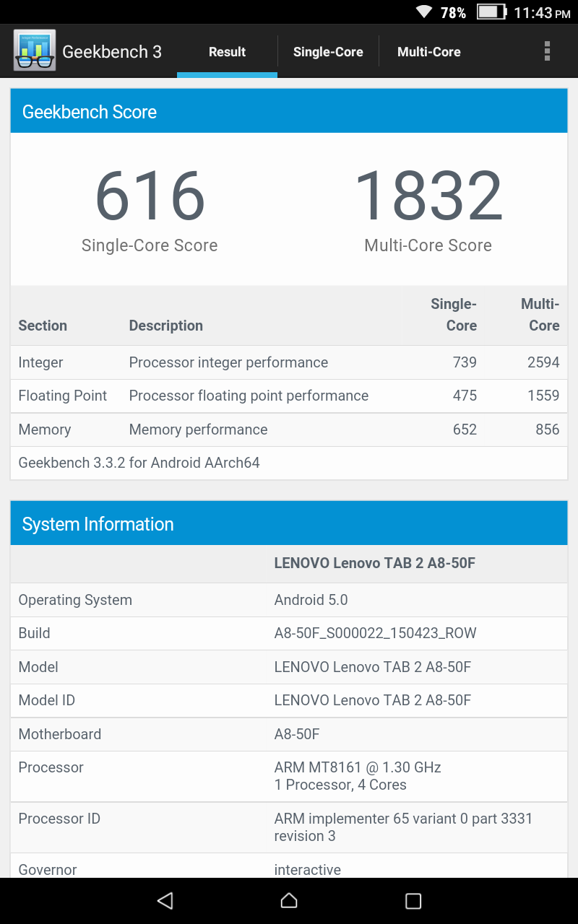Select the Result tab
The image size is (578, 924).
tap(227, 52)
